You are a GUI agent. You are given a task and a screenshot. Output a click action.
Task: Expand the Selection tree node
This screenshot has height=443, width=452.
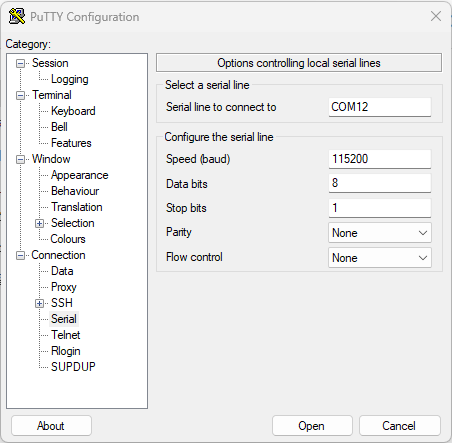click(x=39, y=223)
